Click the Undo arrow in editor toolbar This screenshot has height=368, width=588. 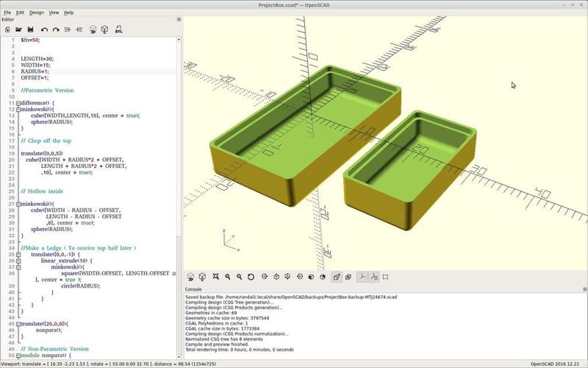(x=44, y=29)
